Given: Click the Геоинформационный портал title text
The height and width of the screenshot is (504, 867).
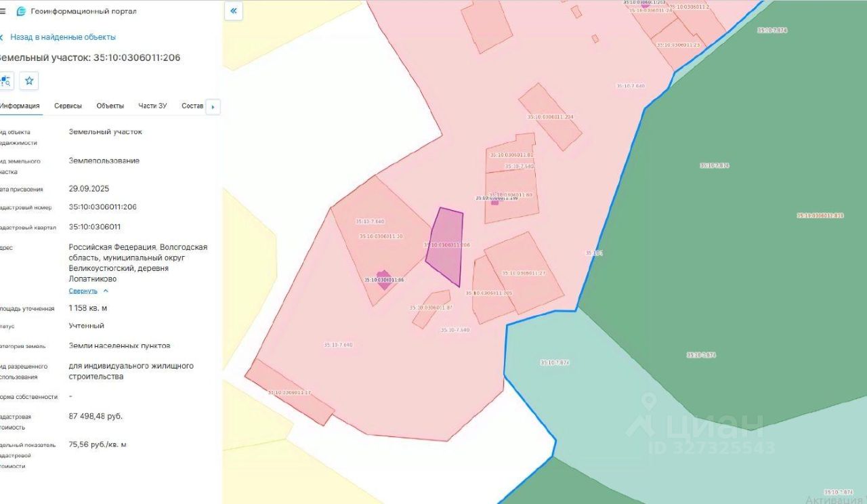Looking at the screenshot, I should [x=83, y=12].
